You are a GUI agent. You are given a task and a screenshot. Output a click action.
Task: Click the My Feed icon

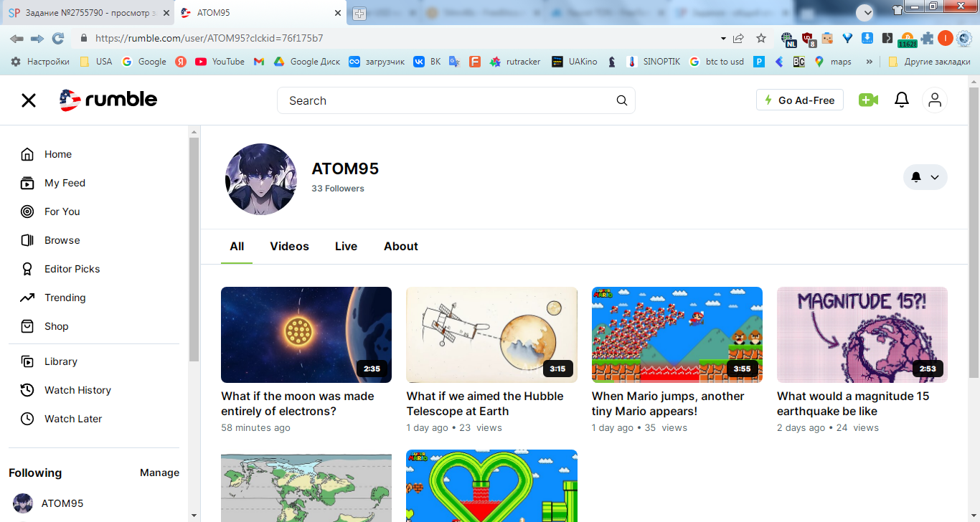coord(27,183)
